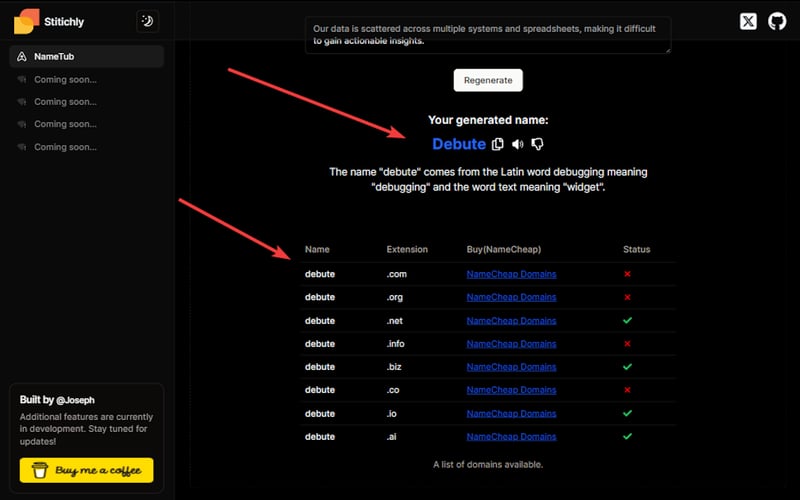This screenshot has width=800, height=500.
Task: Click the Built by @Joseph text
Action: coord(57,400)
